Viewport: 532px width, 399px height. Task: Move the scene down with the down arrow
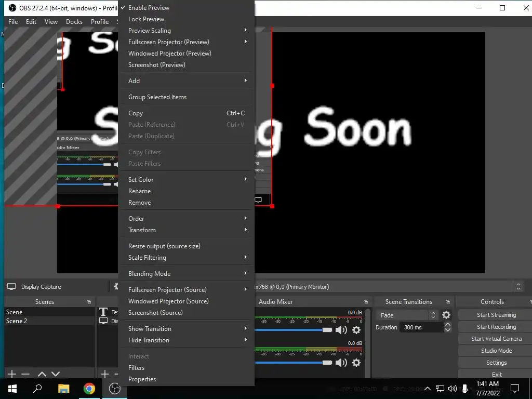(56, 374)
